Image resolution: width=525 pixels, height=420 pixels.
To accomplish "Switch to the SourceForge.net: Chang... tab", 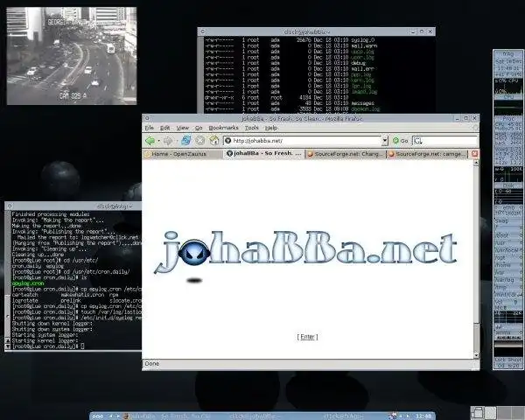I will click(346, 154).
